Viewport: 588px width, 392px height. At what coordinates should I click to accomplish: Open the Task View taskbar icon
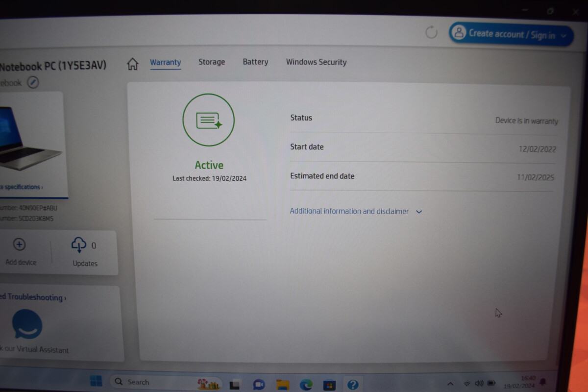(x=235, y=385)
